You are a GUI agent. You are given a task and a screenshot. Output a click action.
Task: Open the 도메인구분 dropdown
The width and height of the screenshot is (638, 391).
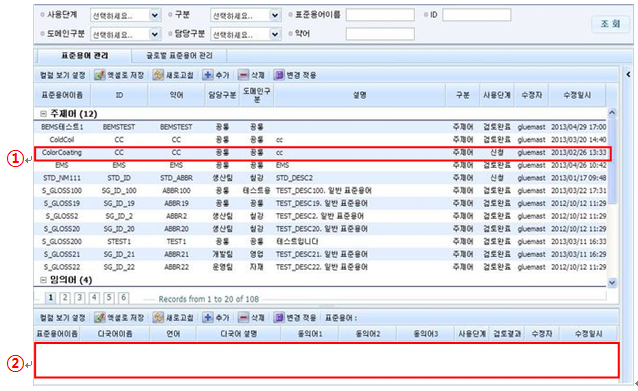(155, 34)
